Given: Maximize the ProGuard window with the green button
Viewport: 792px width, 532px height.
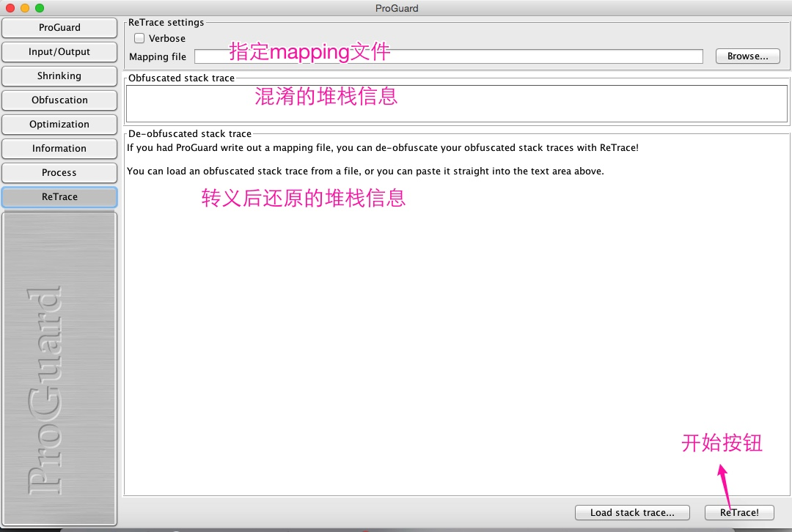Looking at the screenshot, I should 40,8.
